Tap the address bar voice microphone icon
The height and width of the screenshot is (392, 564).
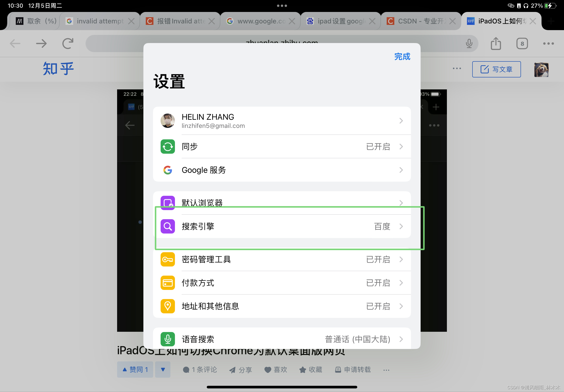click(469, 44)
